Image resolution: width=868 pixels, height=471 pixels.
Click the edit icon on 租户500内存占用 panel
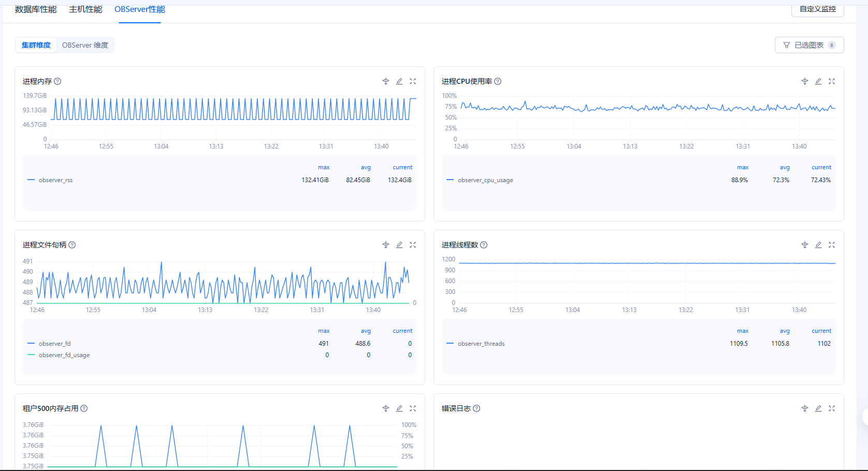(x=399, y=408)
